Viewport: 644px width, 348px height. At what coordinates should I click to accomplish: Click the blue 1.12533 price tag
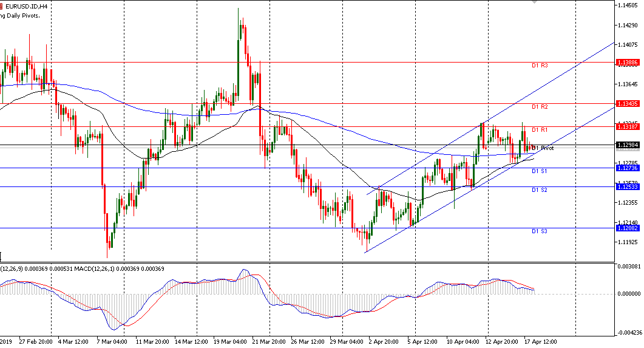click(x=628, y=187)
